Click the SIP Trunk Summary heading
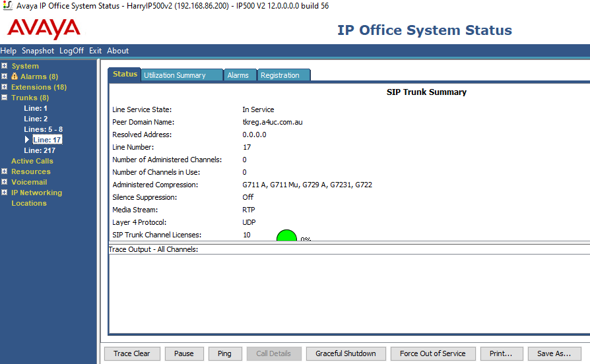The width and height of the screenshot is (590, 364). pyautogui.click(x=426, y=92)
